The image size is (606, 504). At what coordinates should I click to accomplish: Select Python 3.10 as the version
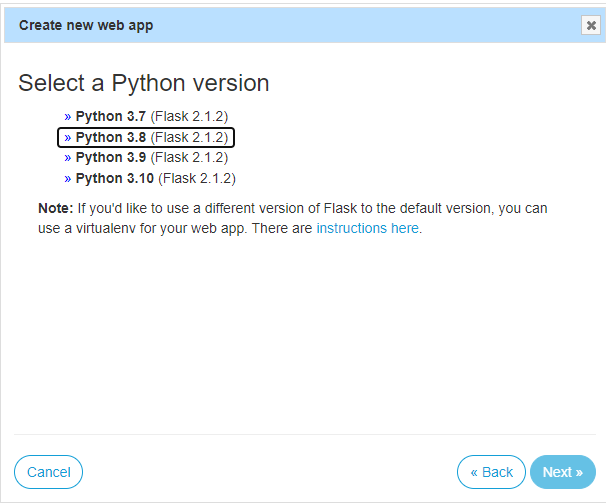pos(115,178)
